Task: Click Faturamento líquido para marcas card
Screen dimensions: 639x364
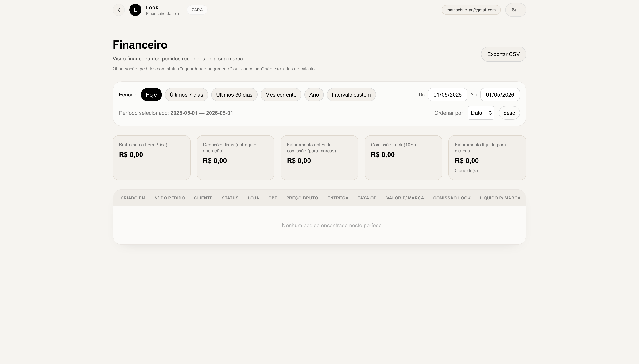Action: point(487,158)
